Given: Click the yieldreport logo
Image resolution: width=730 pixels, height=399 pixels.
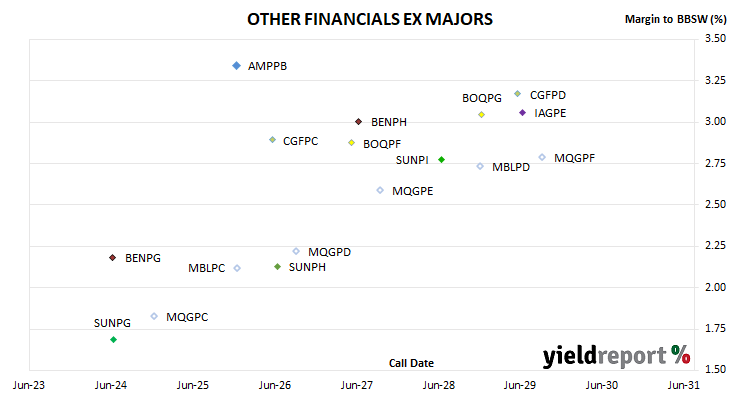Looking at the screenshot, I should pos(616,356).
